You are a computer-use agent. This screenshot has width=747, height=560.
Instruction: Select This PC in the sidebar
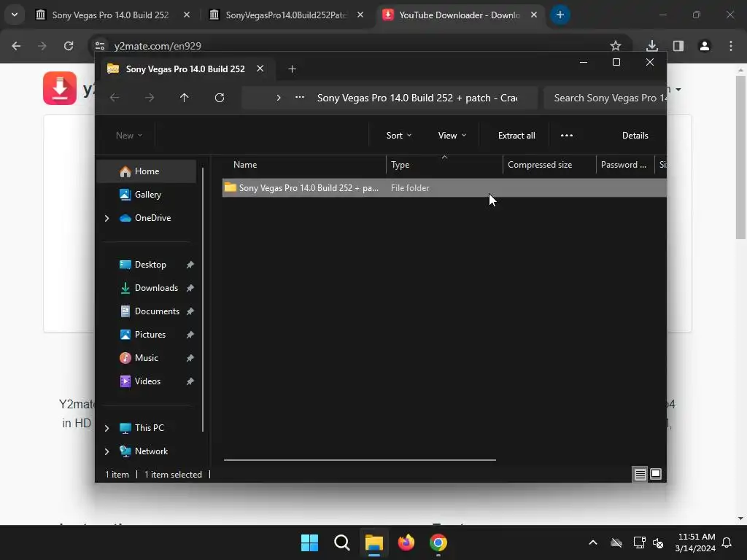149,428
